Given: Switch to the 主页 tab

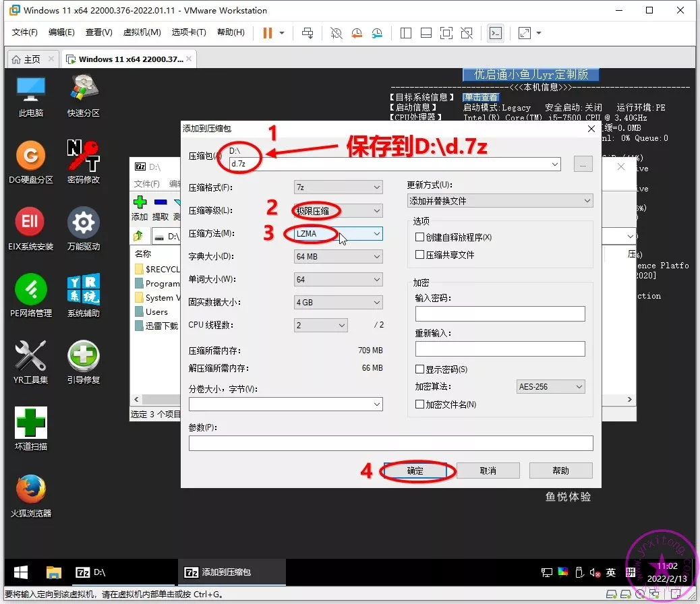Looking at the screenshot, I should tap(26, 59).
